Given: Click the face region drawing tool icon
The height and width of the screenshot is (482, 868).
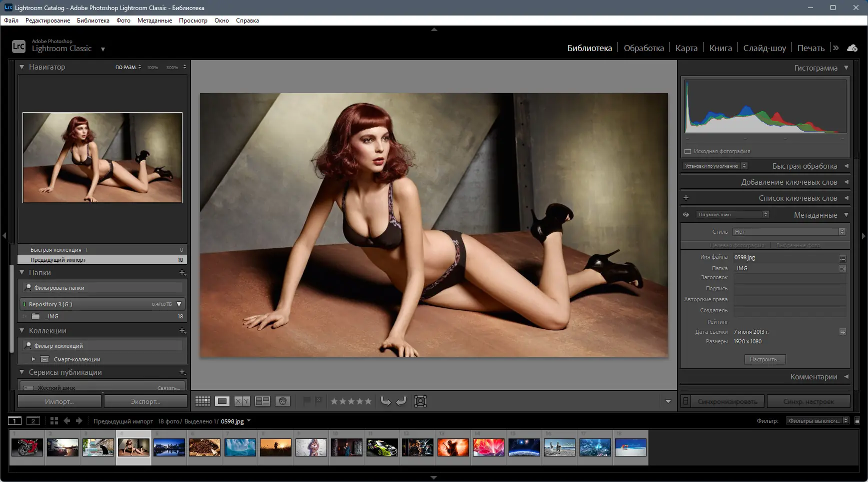Looking at the screenshot, I should pos(420,401).
